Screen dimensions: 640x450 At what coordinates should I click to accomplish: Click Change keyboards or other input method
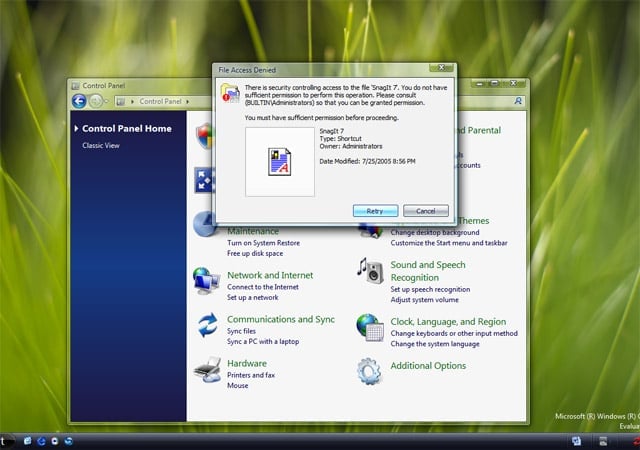(x=454, y=333)
